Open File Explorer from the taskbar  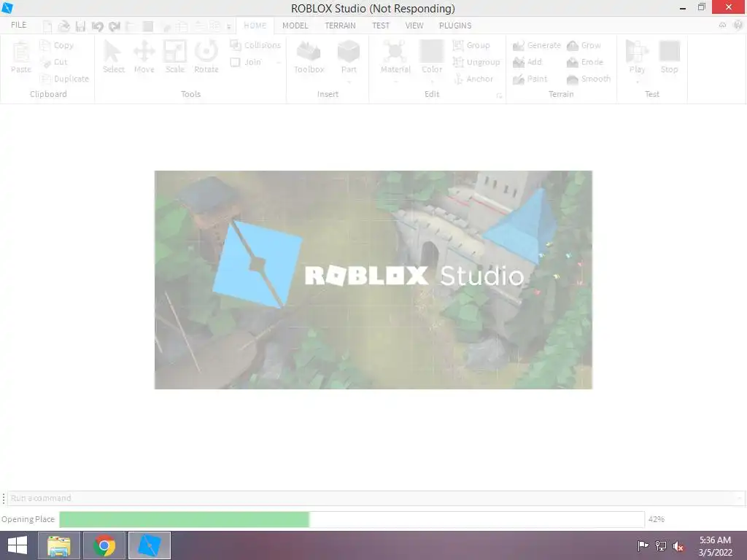(58, 545)
